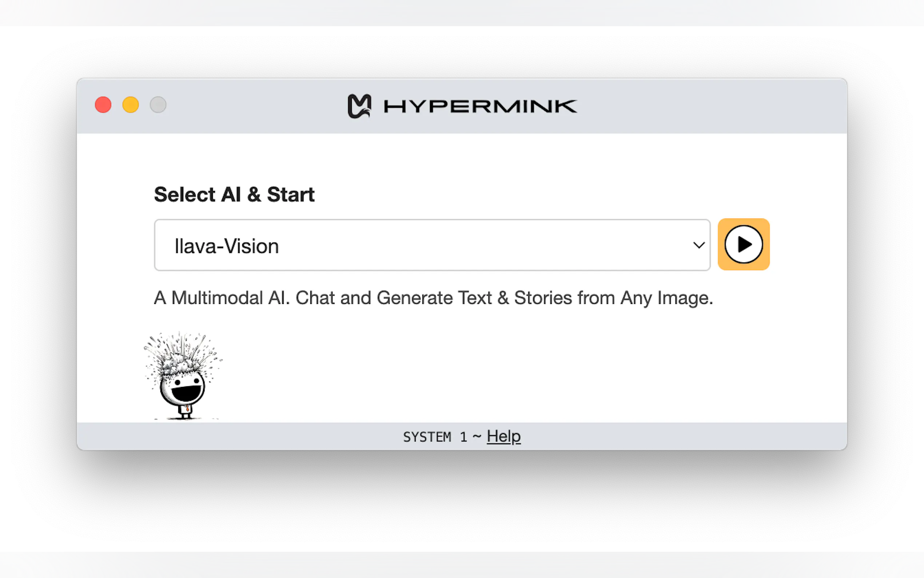The image size is (924, 578).
Task: Minimize the window using yellow button
Action: 131,105
